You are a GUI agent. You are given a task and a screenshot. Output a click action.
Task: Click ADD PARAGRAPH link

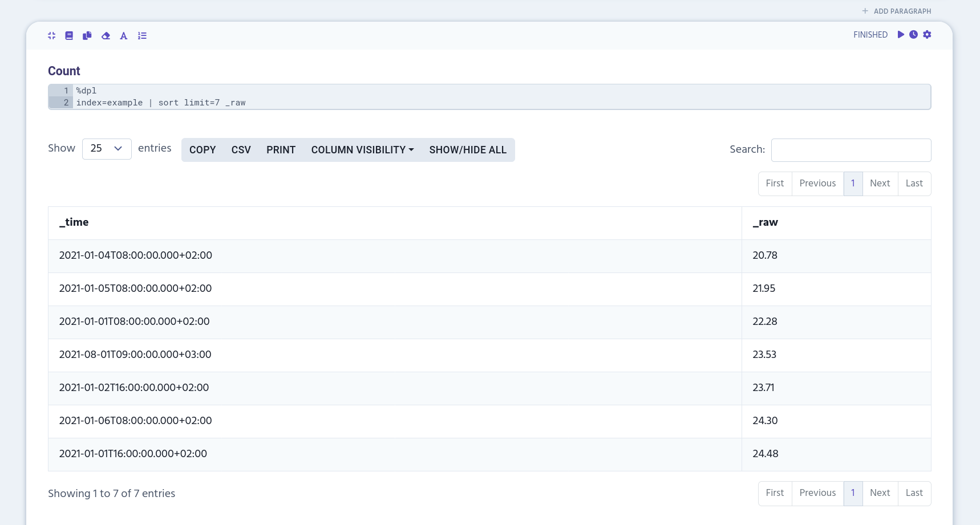click(x=897, y=11)
